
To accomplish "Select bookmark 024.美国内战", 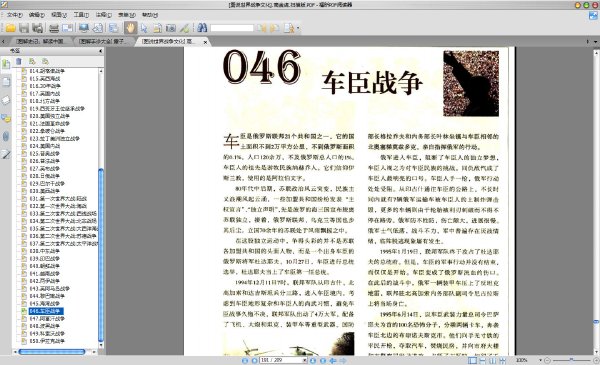I will coord(45,146).
